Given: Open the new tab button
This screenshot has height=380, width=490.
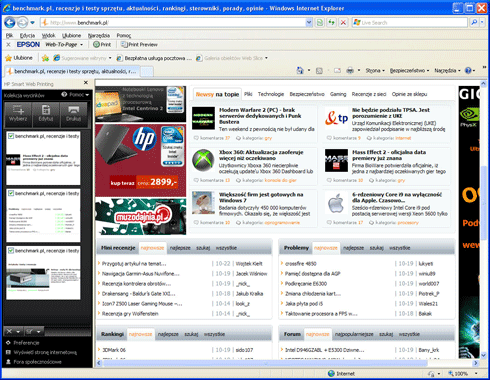Looking at the screenshot, I should 147,72.
